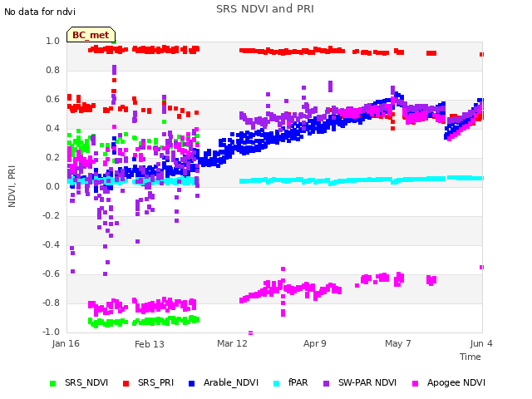Image resolution: width=532 pixels, height=399 pixels.
Task: Click the -0.2 y-axis tick label
Action: click(51, 216)
